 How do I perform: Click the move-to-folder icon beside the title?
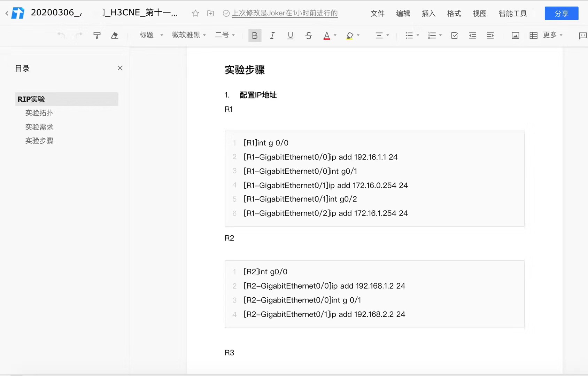click(x=210, y=13)
